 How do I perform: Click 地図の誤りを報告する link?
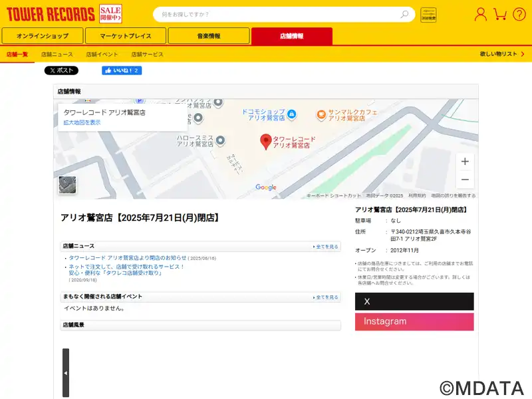454,196
